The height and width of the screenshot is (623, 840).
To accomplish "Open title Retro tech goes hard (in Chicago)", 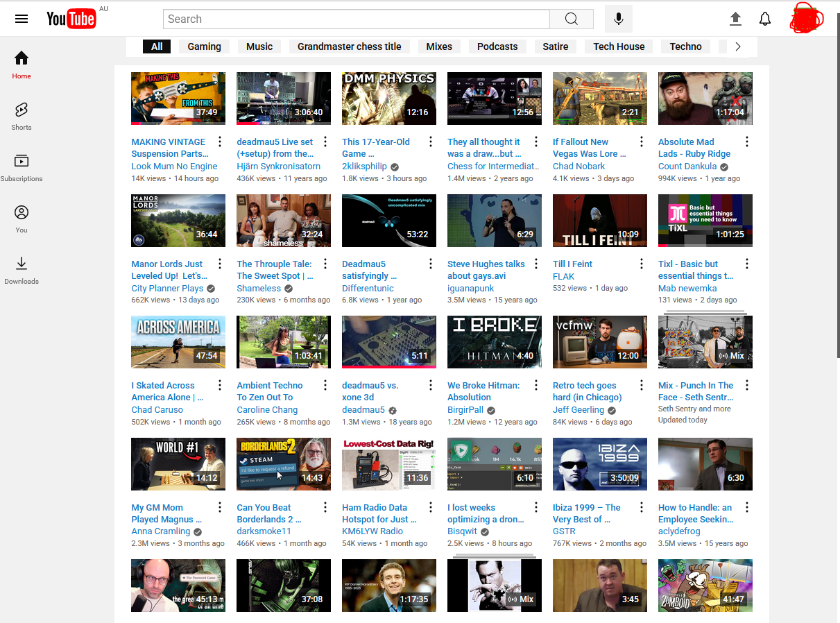I will click(587, 391).
